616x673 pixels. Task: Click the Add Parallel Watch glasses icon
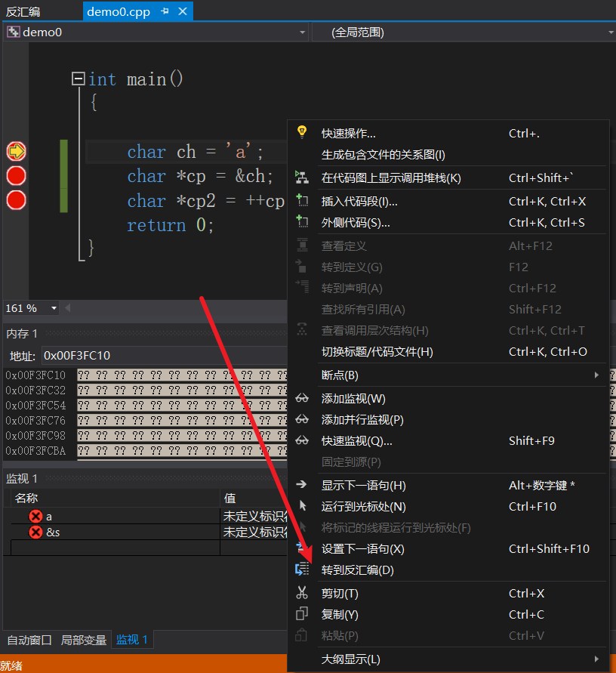tap(302, 419)
